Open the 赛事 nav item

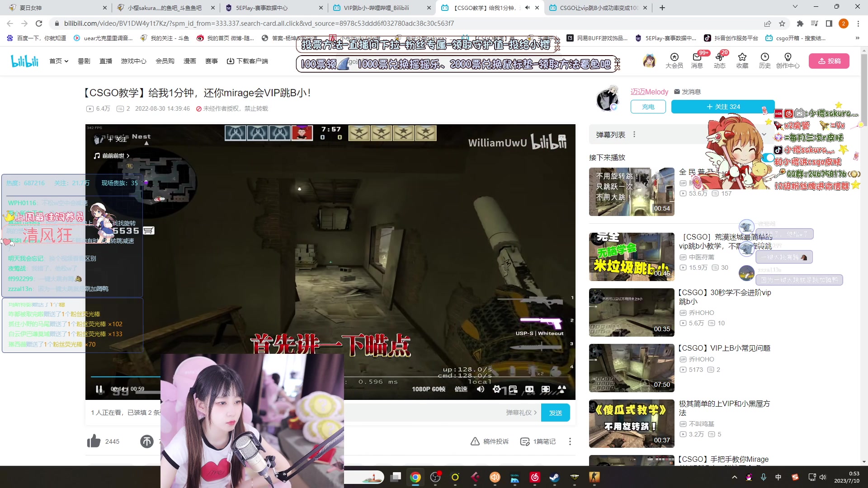click(211, 61)
